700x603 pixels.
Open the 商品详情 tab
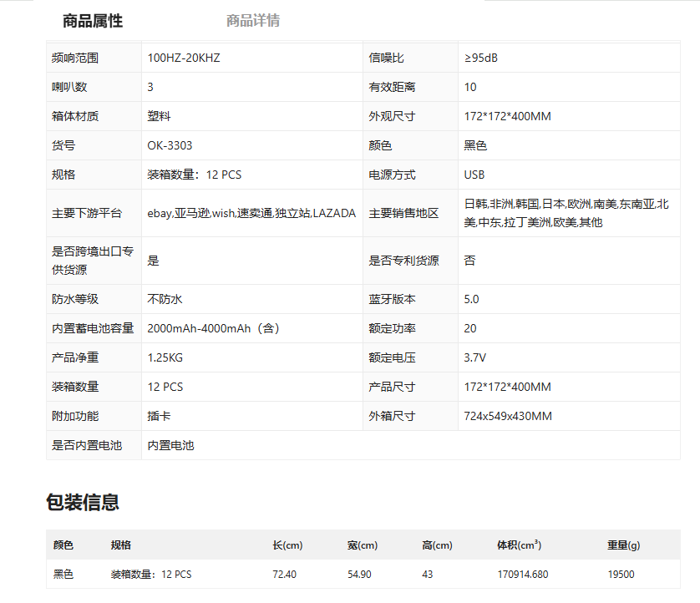coord(253,21)
